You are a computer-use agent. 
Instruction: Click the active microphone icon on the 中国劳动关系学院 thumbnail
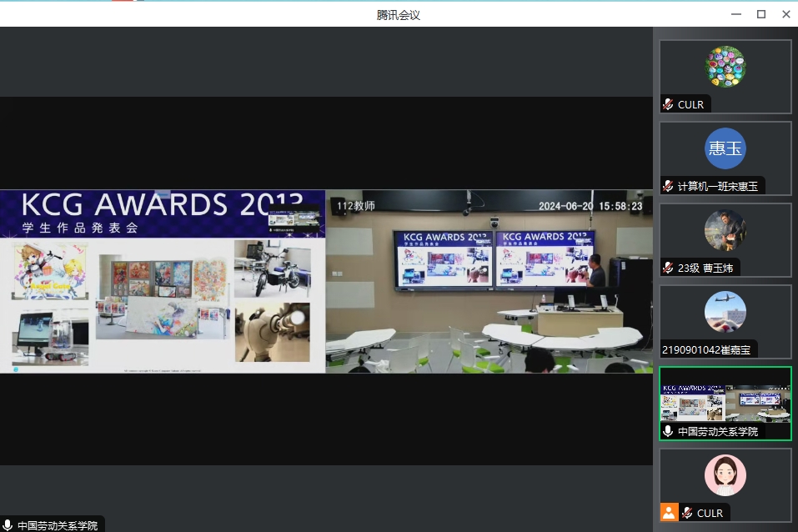668,431
